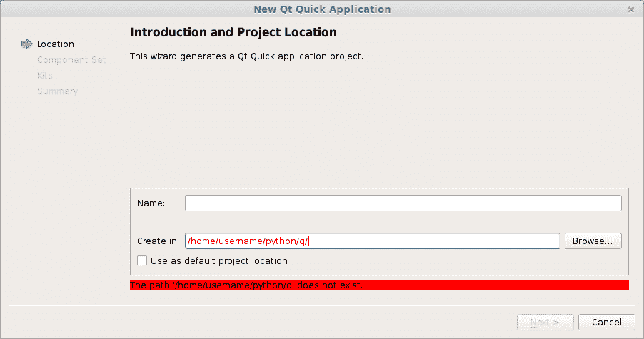Cancel the new project wizard
The image size is (644, 339).
pyautogui.click(x=606, y=323)
